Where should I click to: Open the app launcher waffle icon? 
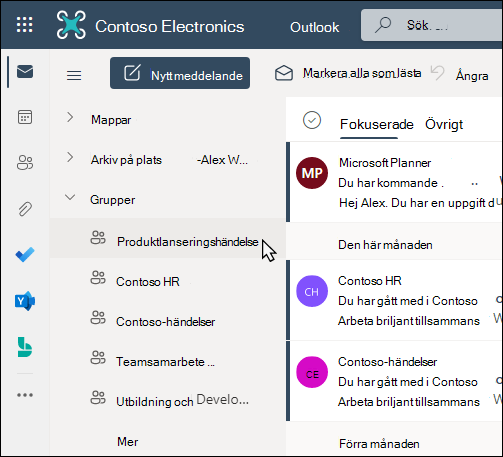coord(25,25)
